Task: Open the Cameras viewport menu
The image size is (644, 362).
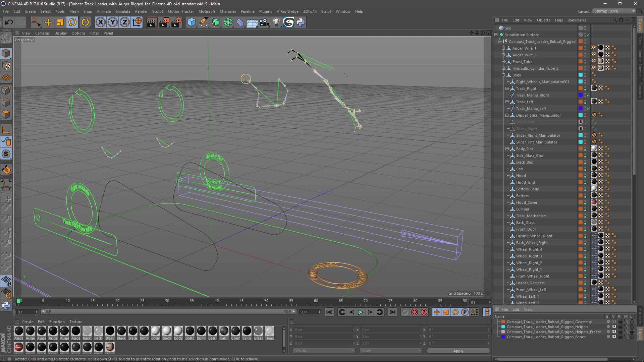Action: [42, 33]
